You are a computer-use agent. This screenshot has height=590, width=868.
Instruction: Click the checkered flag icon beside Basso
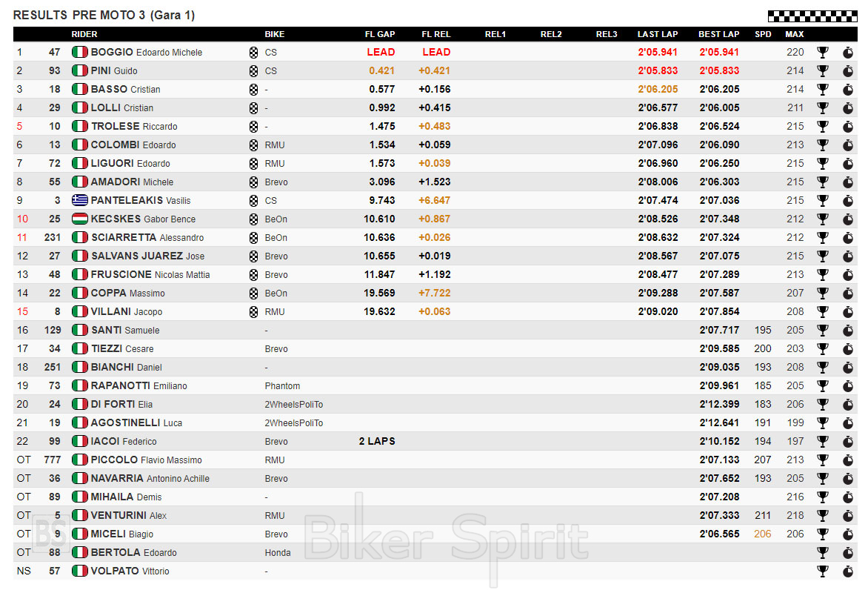(253, 89)
